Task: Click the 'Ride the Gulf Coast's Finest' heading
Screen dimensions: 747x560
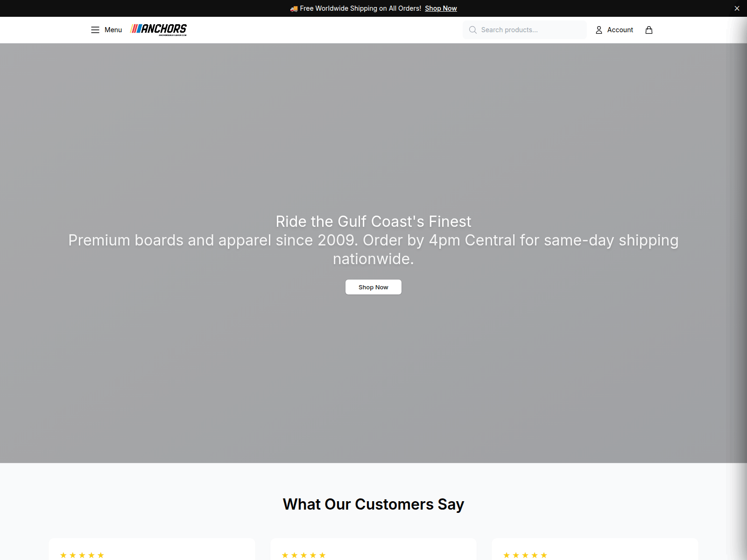Action: [x=373, y=221]
